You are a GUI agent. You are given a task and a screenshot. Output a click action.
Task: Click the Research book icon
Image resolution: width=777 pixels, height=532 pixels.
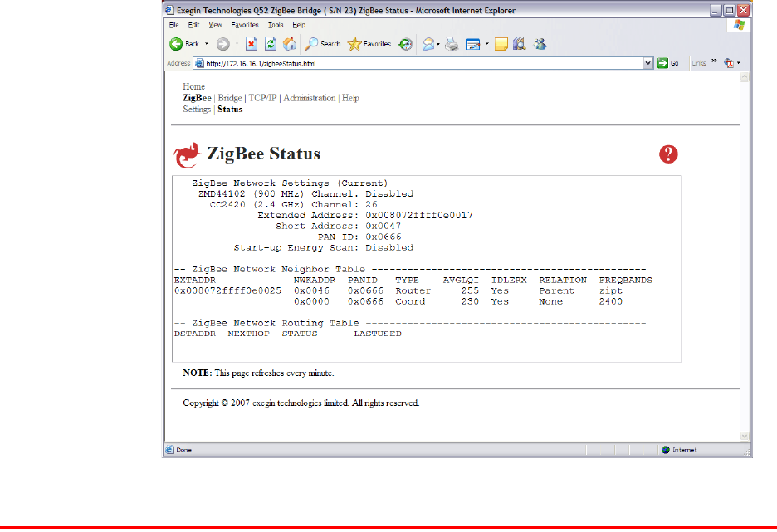pyautogui.click(x=520, y=44)
